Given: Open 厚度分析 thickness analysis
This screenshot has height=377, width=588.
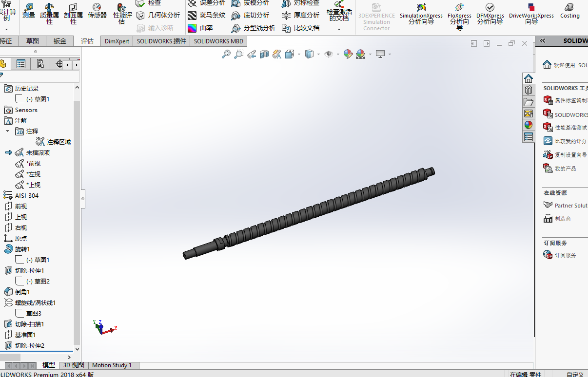Looking at the screenshot, I should pos(301,16).
